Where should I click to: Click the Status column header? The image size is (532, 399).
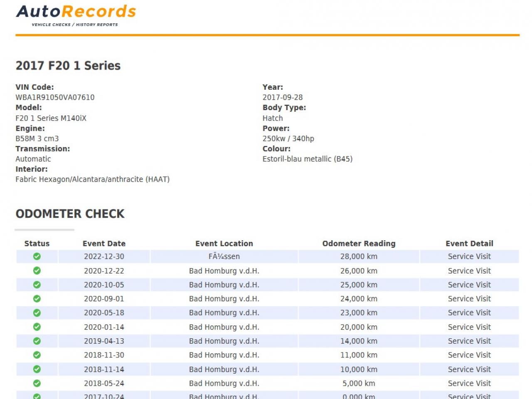37,244
